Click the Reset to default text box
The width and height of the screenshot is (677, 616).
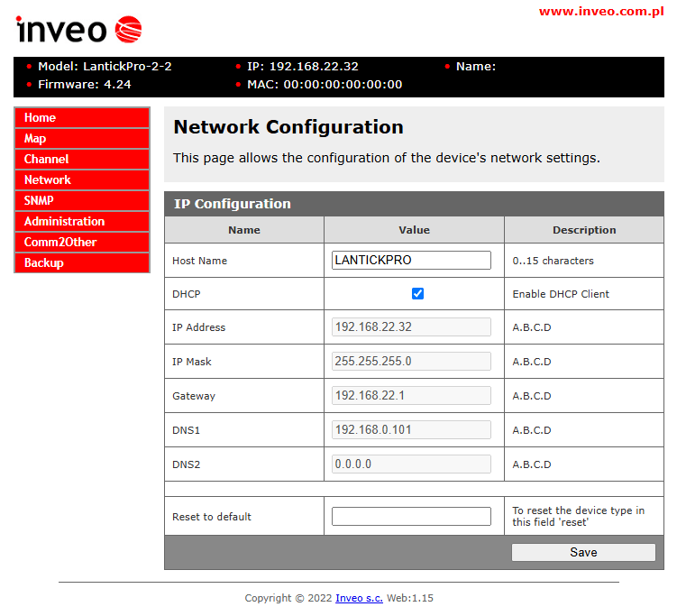click(x=411, y=516)
